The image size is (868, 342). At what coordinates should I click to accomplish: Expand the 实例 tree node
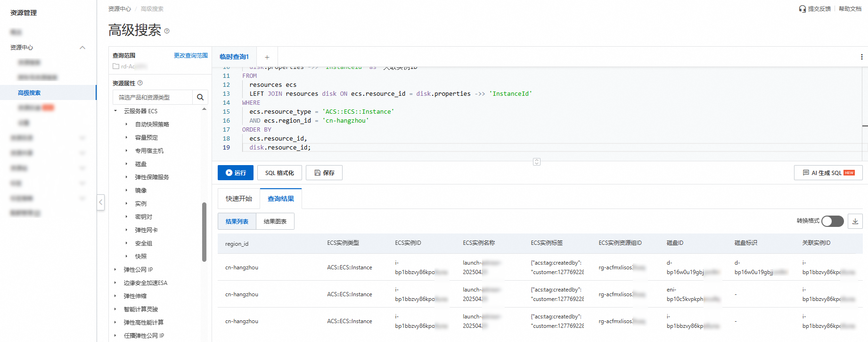126,204
